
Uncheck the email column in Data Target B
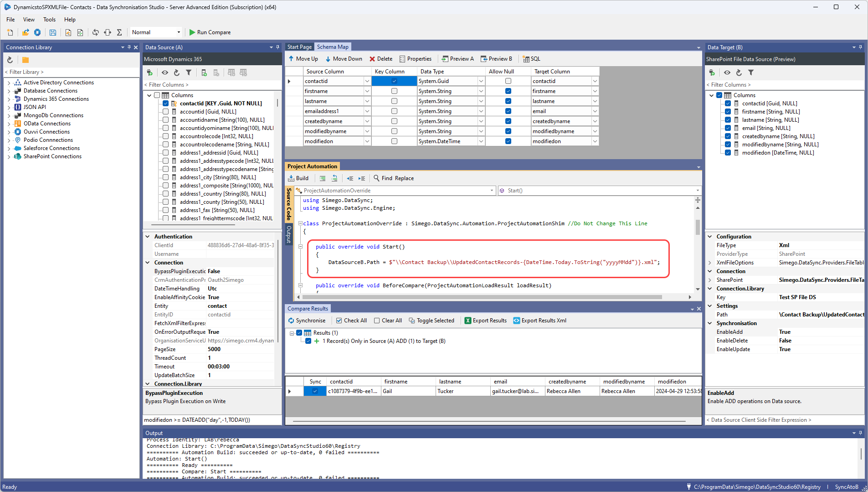(x=728, y=128)
